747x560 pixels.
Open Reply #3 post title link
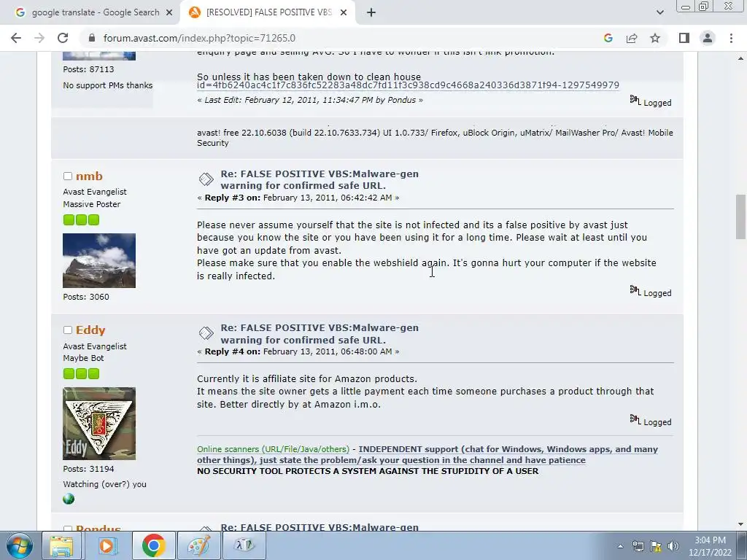pos(320,179)
